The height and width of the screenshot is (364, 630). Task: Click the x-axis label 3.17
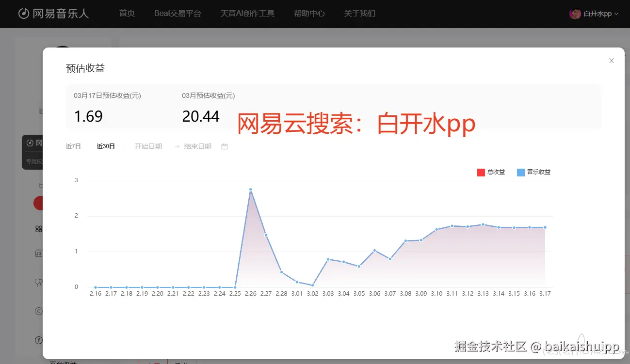click(x=545, y=294)
